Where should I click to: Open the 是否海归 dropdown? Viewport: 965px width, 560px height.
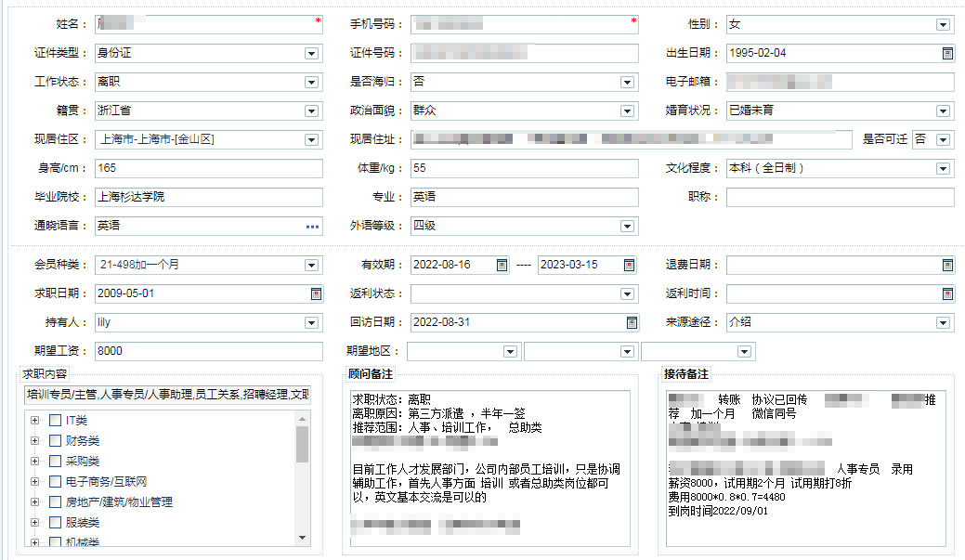(627, 83)
